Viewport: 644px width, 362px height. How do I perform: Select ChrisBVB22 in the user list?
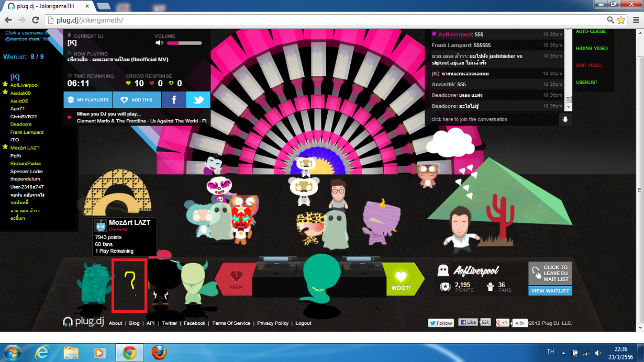[23, 117]
